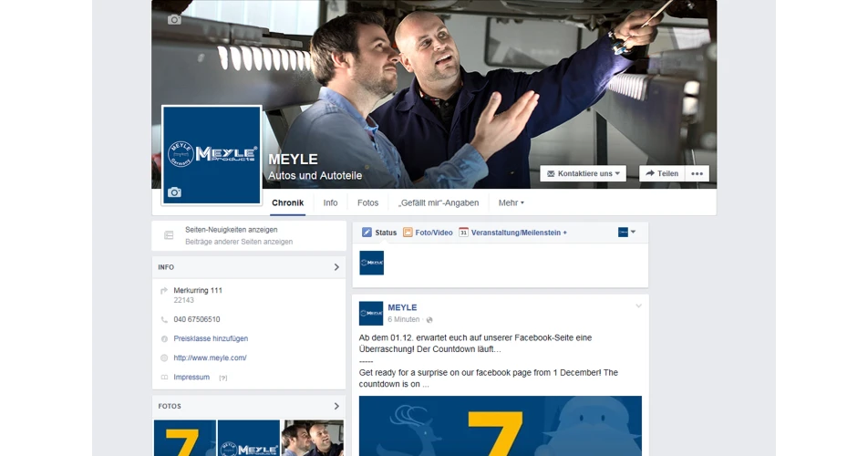Open the Kontaktiere uns dropdown button
This screenshot has width=868, height=456.
point(583,173)
